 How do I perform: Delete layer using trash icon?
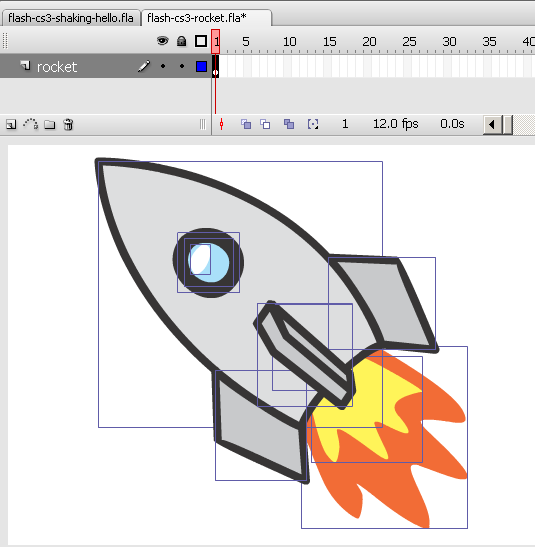pos(68,124)
